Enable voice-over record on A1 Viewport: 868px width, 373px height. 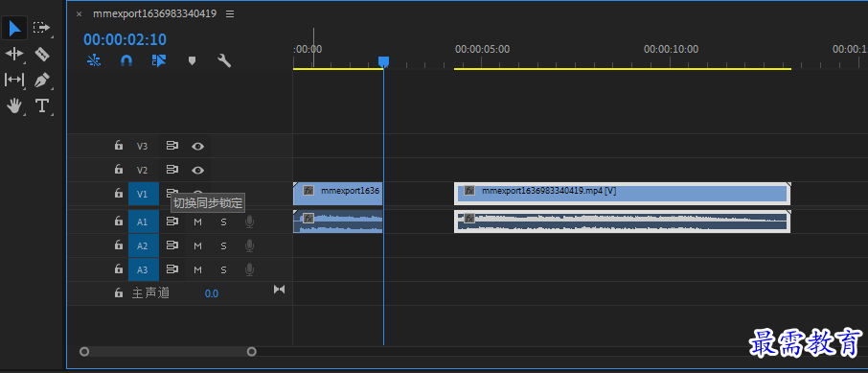click(250, 221)
